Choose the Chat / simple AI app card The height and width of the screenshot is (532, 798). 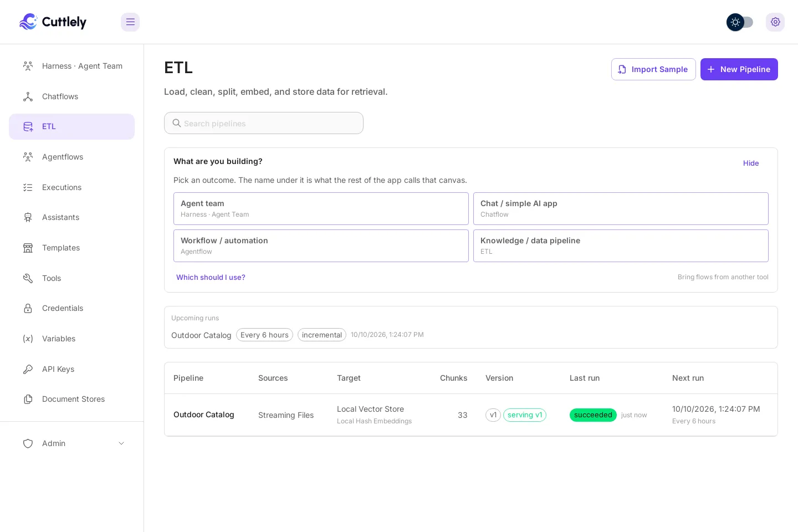coord(621,208)
